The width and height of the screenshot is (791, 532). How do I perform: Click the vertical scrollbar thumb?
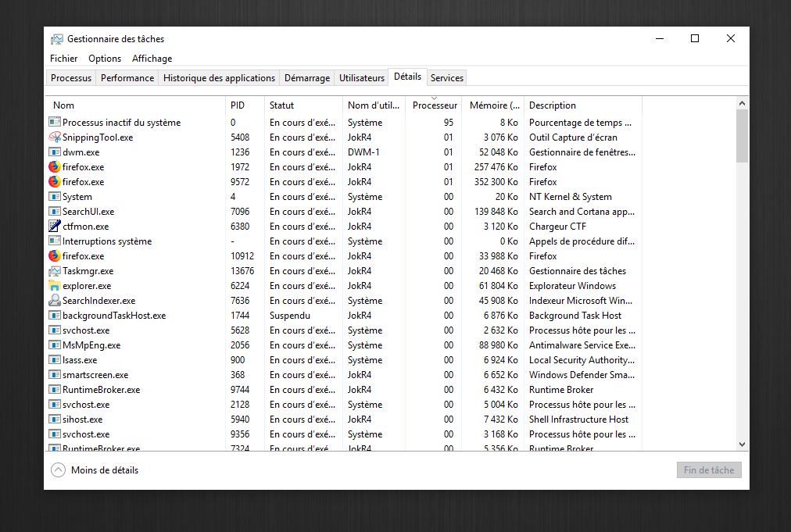742,136
